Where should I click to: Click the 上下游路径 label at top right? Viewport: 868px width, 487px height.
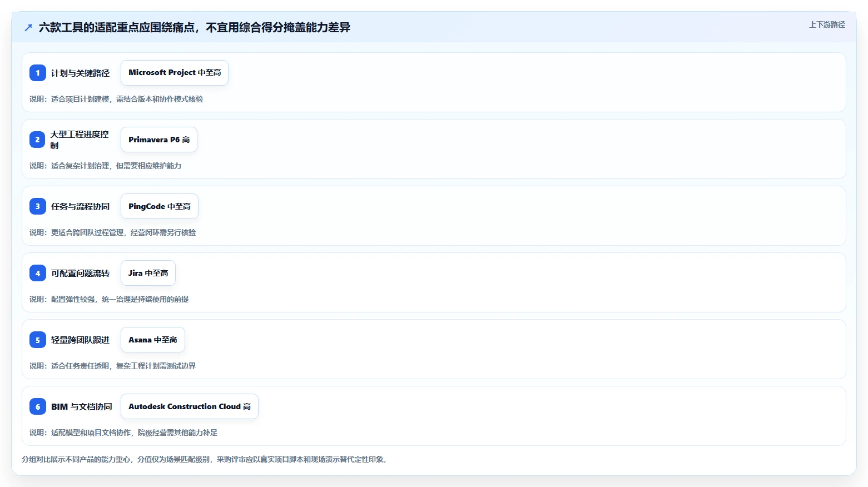tap(827, 24)
